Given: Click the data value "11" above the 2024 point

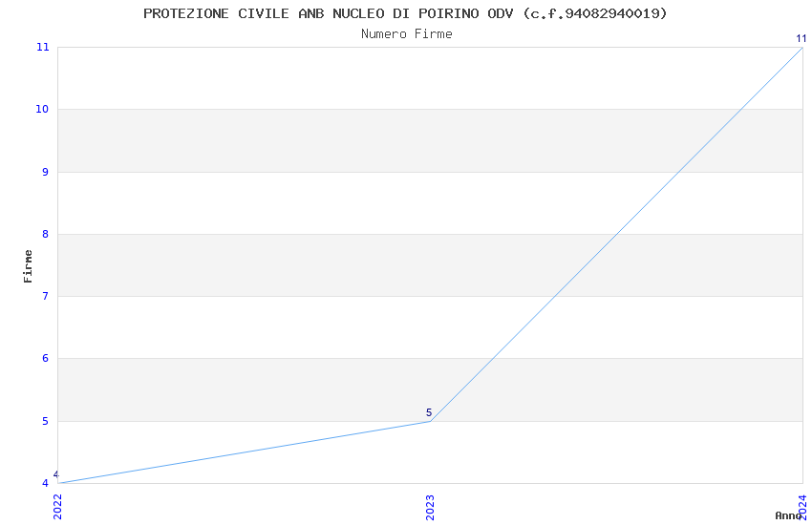Looking at the screenshot, I should (x=801, y=39).
